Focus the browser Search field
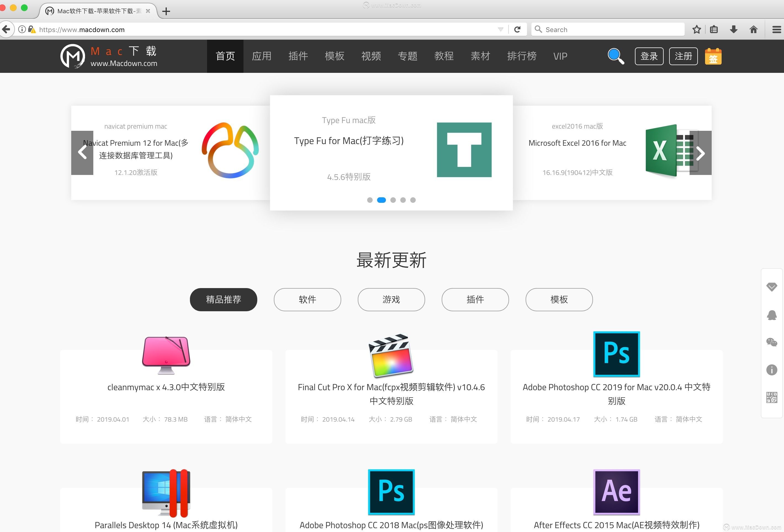 (x=608, y=30)
